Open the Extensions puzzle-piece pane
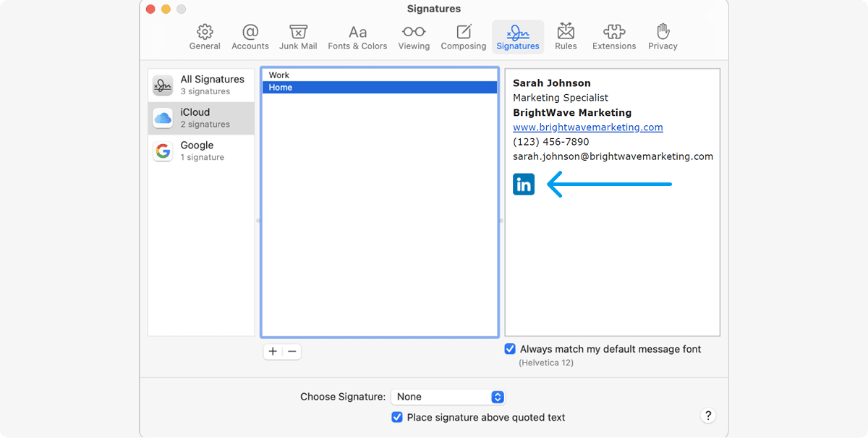 pyautogui.click(x=614, y=36)
